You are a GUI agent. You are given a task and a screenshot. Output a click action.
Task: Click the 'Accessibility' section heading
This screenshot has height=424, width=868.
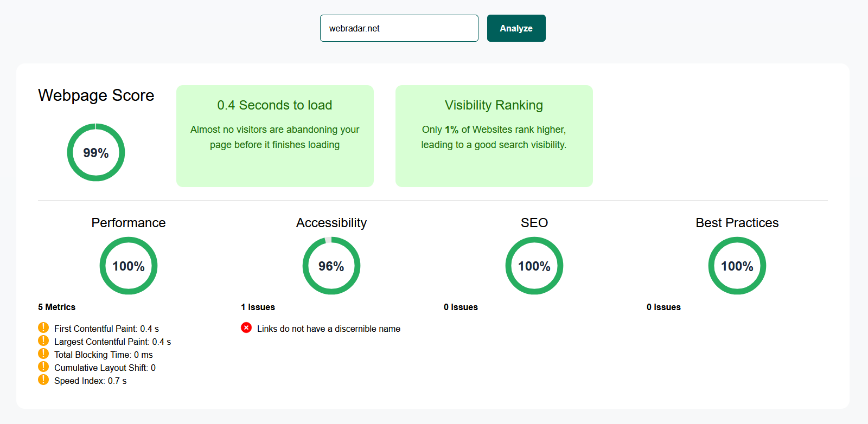[331, 223]
